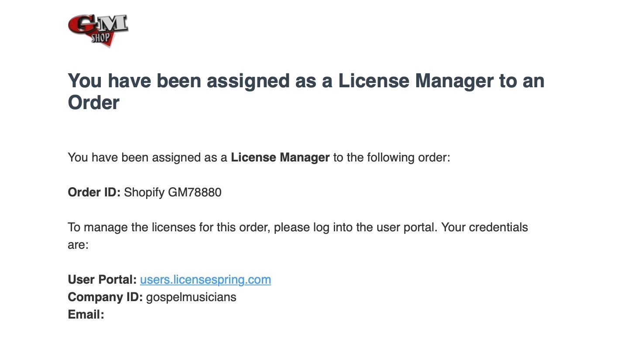Click the word 'are:' under credentials text
Screen dimensions: 644x350
click(x=78, y=245)
